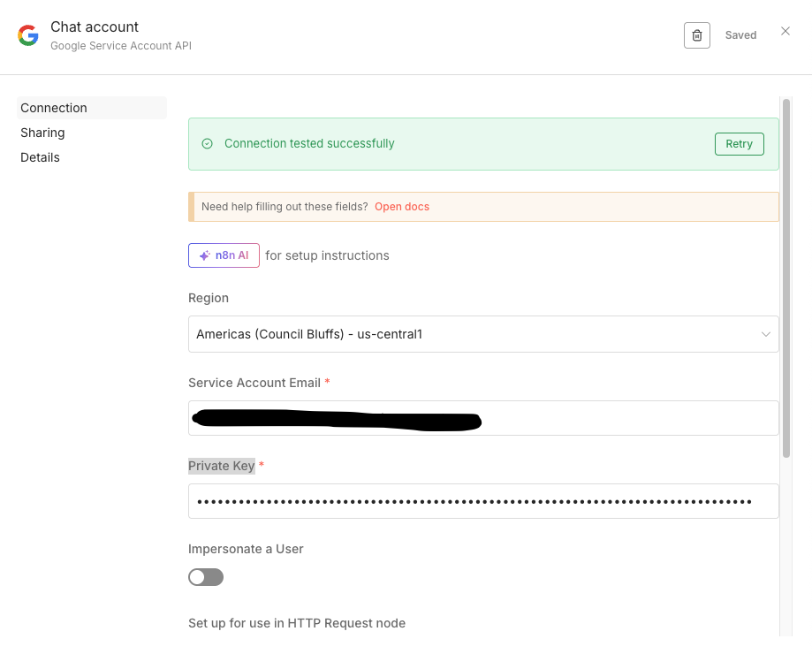Viewport: 812px width, 654px height.
Task: Follow the Open docs link
Action: (x=402, y=207)
